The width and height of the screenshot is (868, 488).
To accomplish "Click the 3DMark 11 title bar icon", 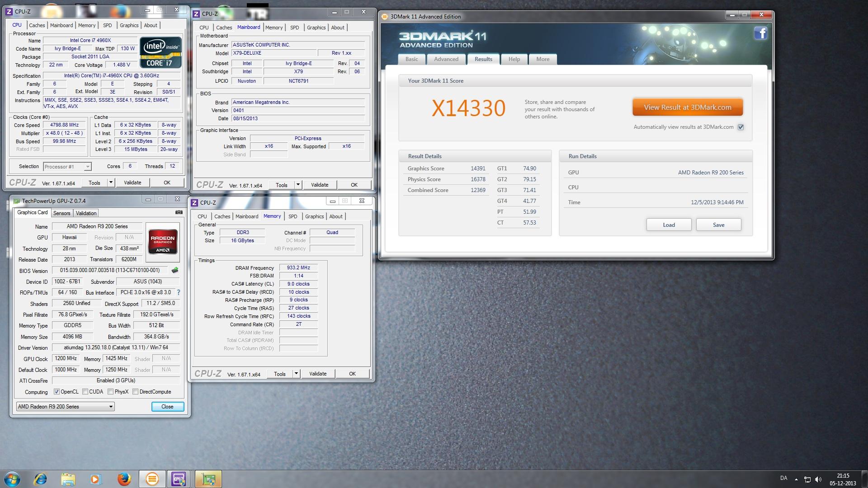I will 385,17.
